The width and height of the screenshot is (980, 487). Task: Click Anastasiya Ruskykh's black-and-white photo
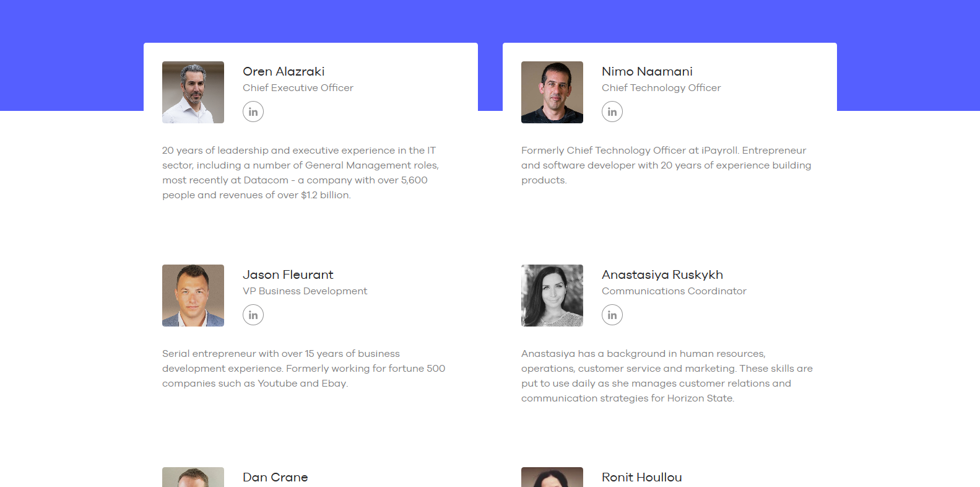(552, 296)
